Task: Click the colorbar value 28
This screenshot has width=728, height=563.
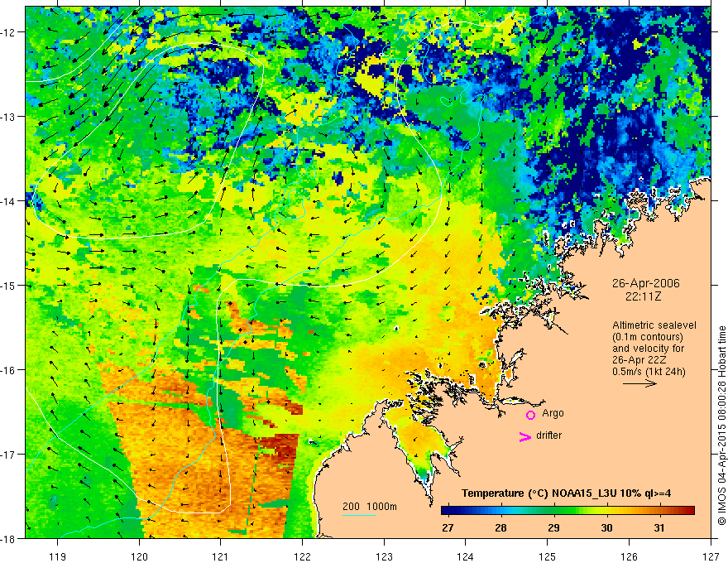Action: tap(500, 527)
